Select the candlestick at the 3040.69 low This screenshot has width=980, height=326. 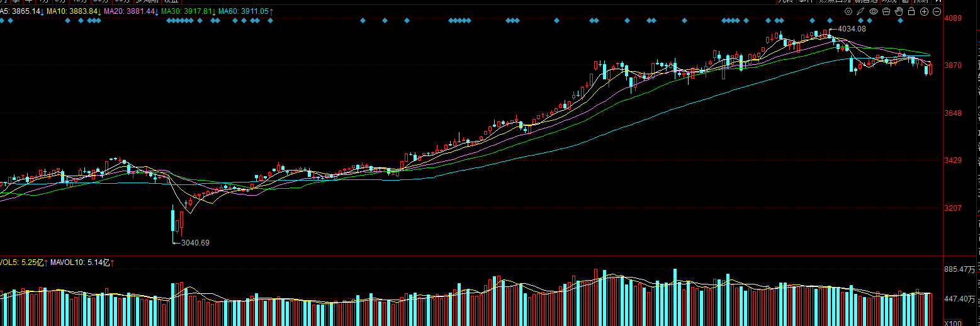[173, 222]
